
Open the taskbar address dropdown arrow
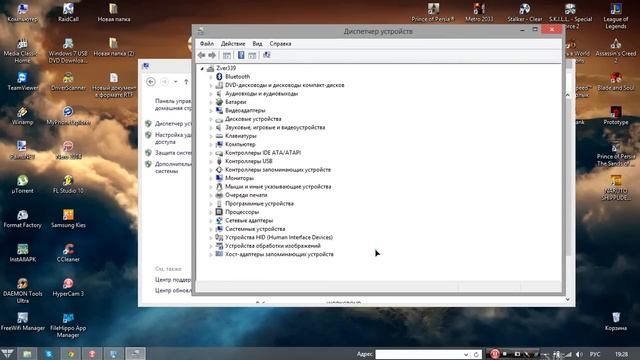click(466, 354)
